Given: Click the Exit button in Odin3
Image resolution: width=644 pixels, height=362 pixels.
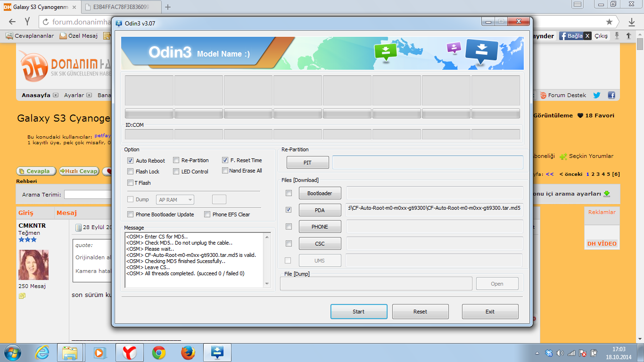Looking at the screenshot, I should pos(490,312).
